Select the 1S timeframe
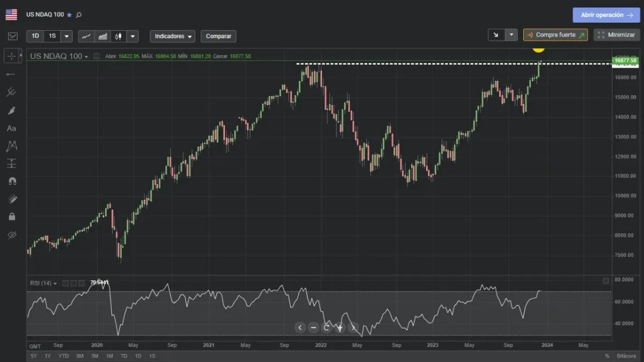Screen dimensions: 644x362 point(52,36)
